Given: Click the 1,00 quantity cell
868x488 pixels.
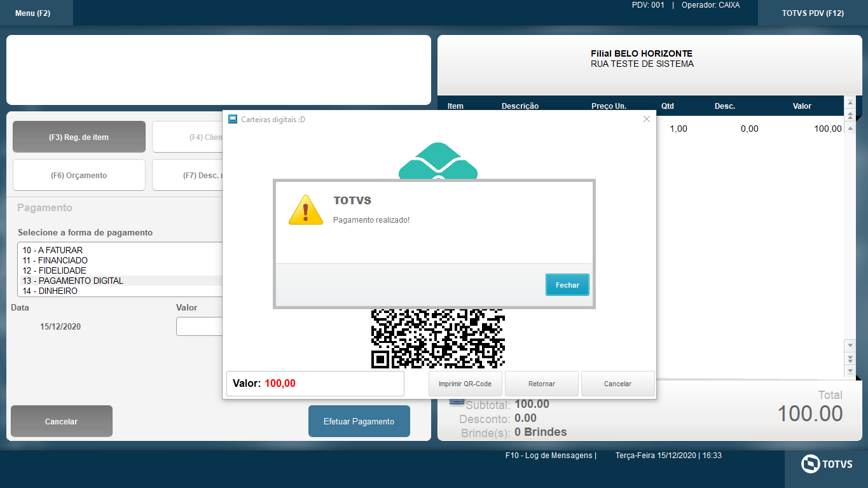Looking at the screenshot, I should (x=679, y=129).
